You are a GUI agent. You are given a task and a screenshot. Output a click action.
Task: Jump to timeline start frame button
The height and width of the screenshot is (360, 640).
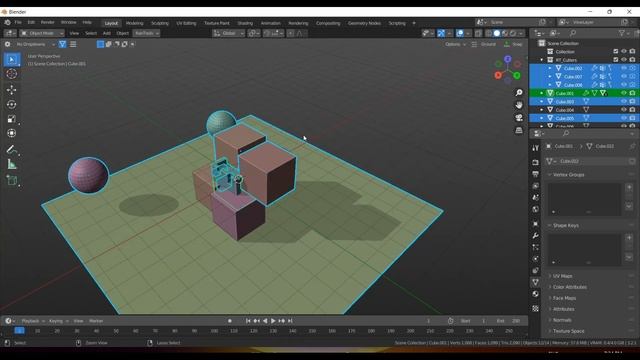(x=248, y=321)
